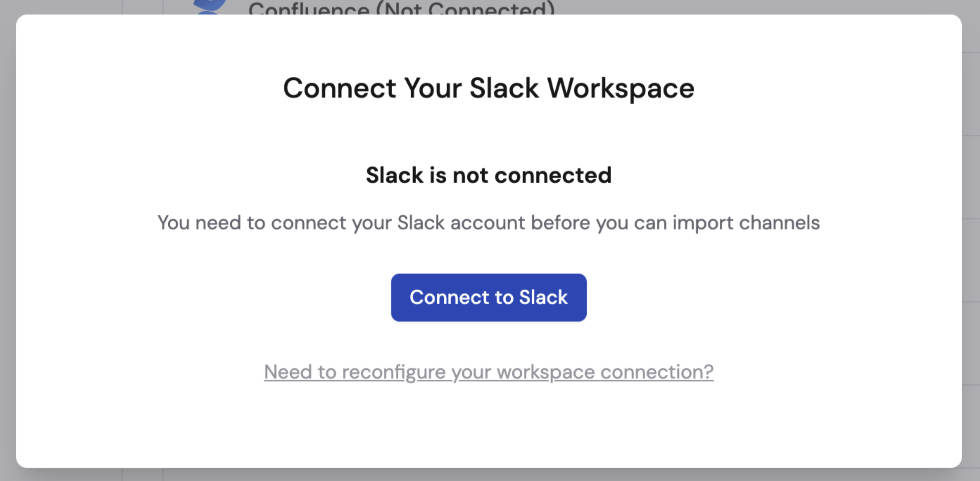Click 'Need to reconfigure your workspace connection?'
Viewport: 980px width, 481px height.
(x=489, y=372)
